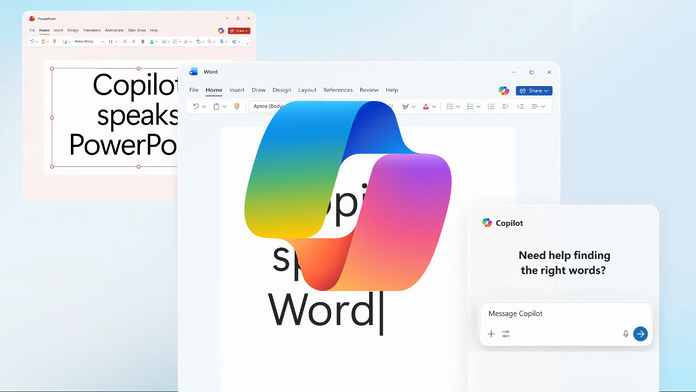The width and height of the screenshot is (696, 392).
Task: Click the Undo icon in Word toolbar
Action: coord(196,106)
